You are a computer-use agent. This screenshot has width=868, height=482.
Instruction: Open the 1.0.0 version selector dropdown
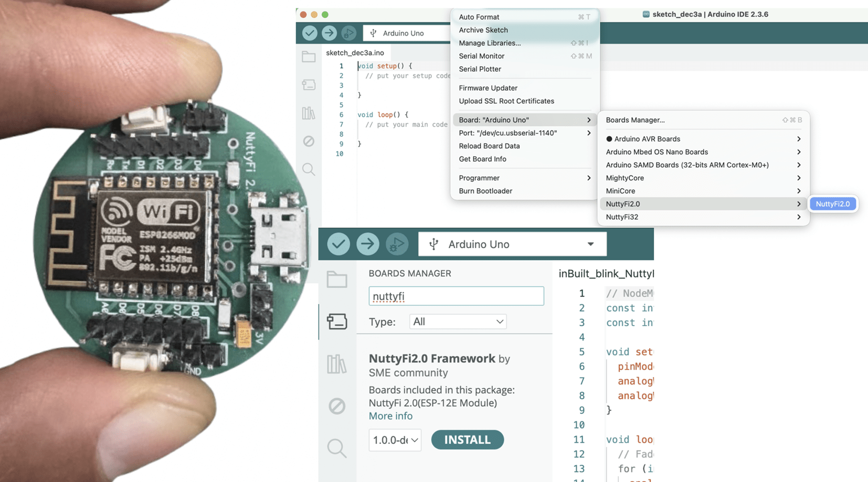tap(395, 440)
